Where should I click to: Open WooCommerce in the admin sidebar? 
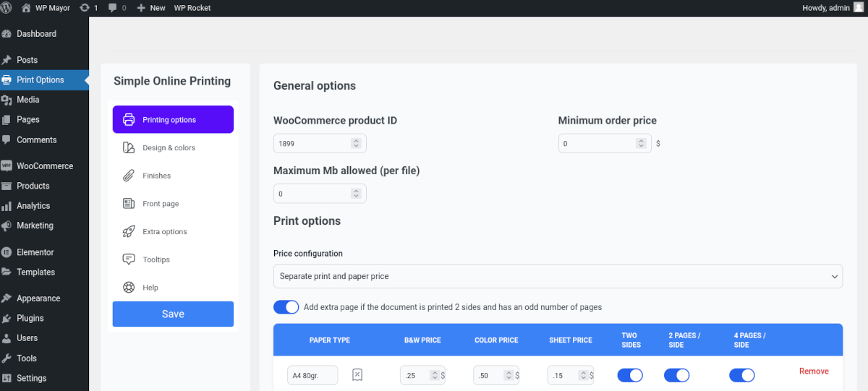44,166
